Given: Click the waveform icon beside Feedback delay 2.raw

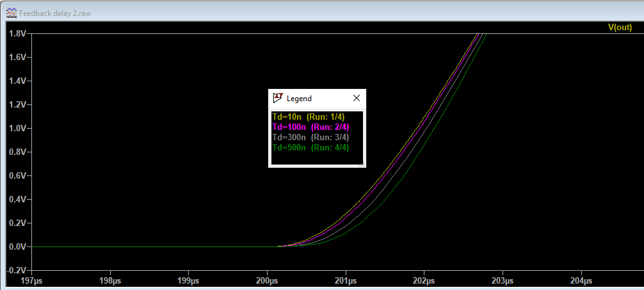Looking at the screenshot, I should [12, 13].
